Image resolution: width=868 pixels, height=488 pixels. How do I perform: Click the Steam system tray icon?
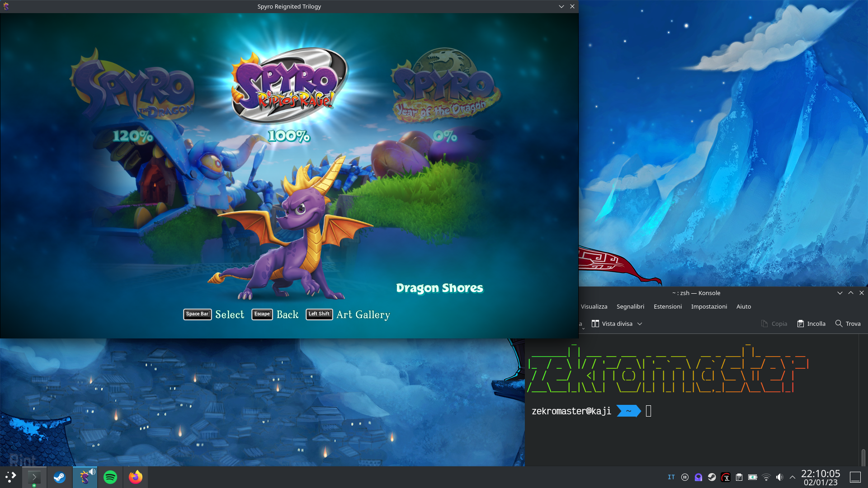[x=712, y=477]
